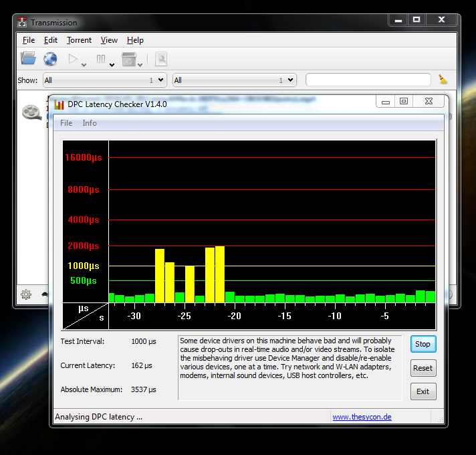This screenshot has width=476, height=455.
Task: Click the '16000µs' axis label
Action: point(84,158)
